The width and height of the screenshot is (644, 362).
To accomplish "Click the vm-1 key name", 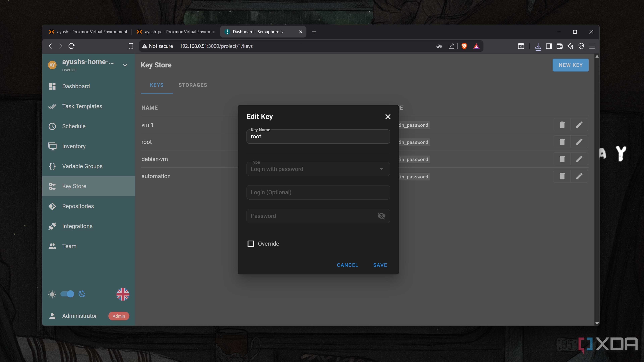I will [x=147, y=125].
